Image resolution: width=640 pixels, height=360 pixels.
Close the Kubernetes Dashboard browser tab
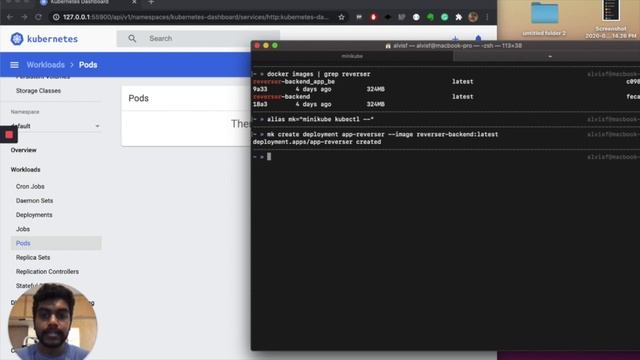[134, 2]
